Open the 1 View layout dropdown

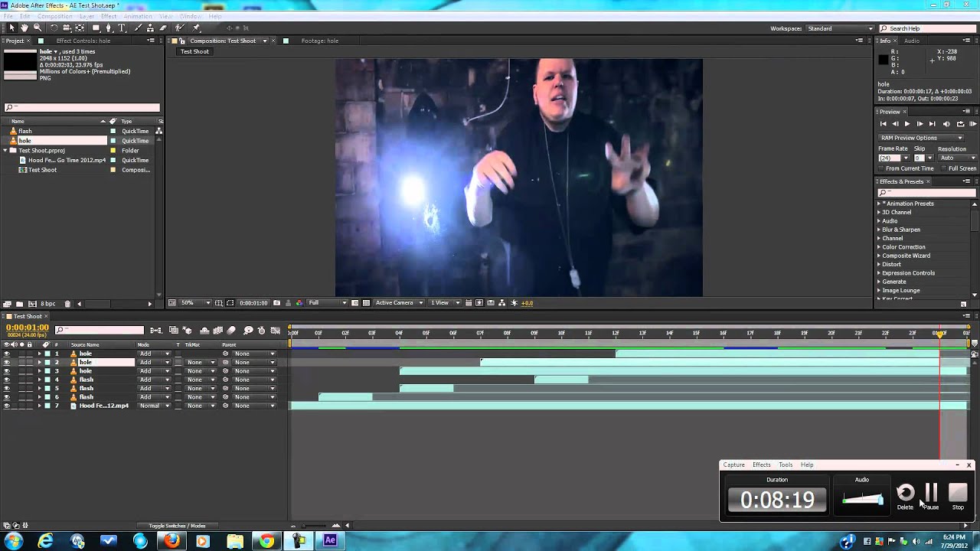click(444, 302)
